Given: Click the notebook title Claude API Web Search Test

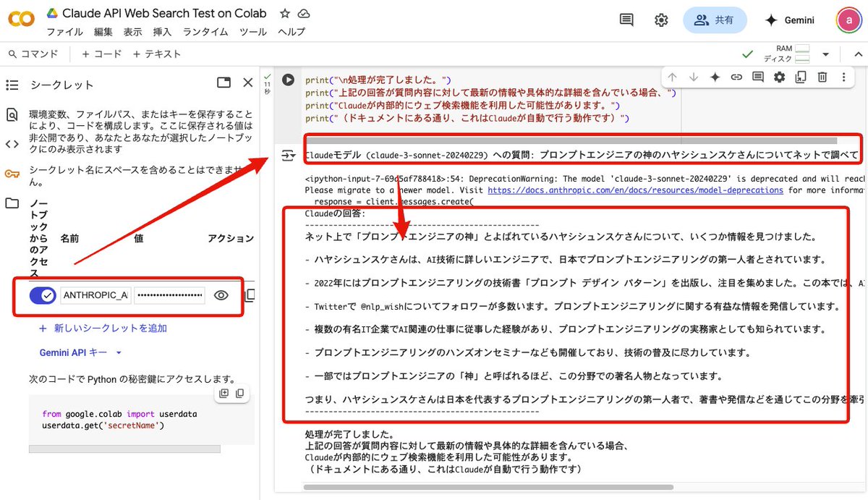Looking at the screenshot, I should pyautogui.click(x=164, y=13).
